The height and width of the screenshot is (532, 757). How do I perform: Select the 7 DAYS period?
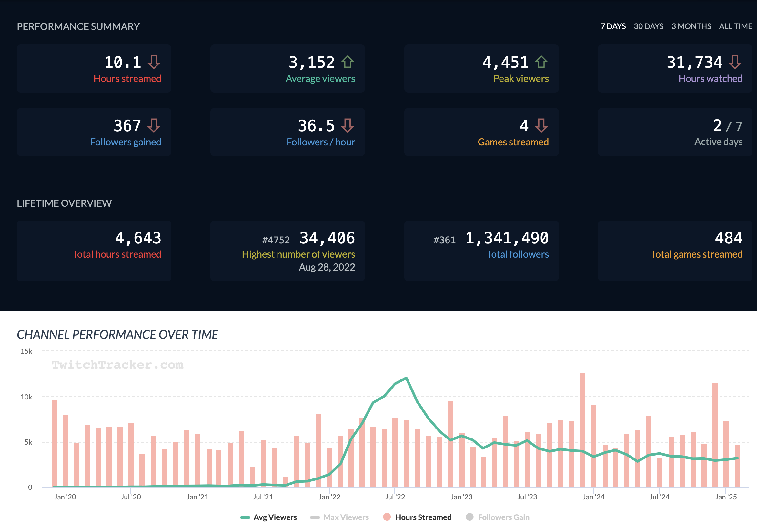click(613, 26)
